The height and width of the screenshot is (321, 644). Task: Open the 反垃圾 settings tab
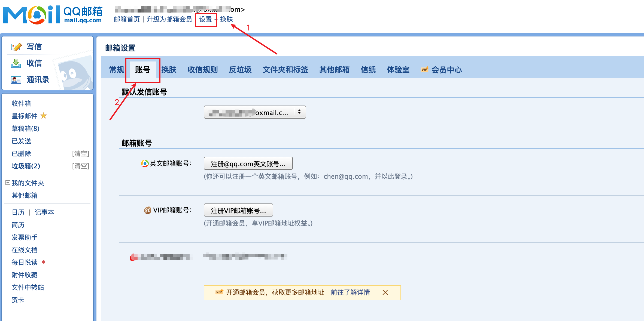tap(240, 70)
